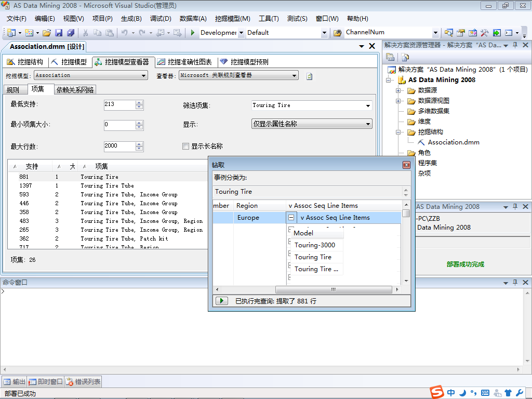Open the 输出 output panel tab
Image resolution: width=532 pixels, height=399 pixels.
pyautogui.click(x=15, y=382)
